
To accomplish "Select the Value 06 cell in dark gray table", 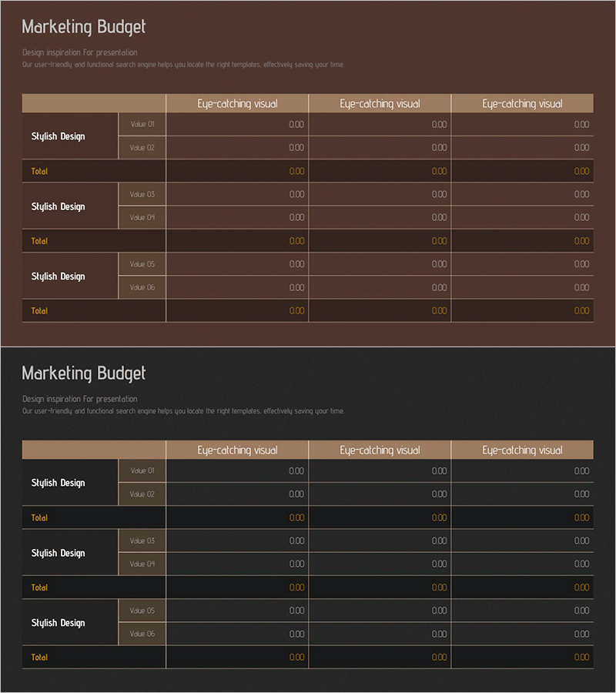I will tap(142, 634).
